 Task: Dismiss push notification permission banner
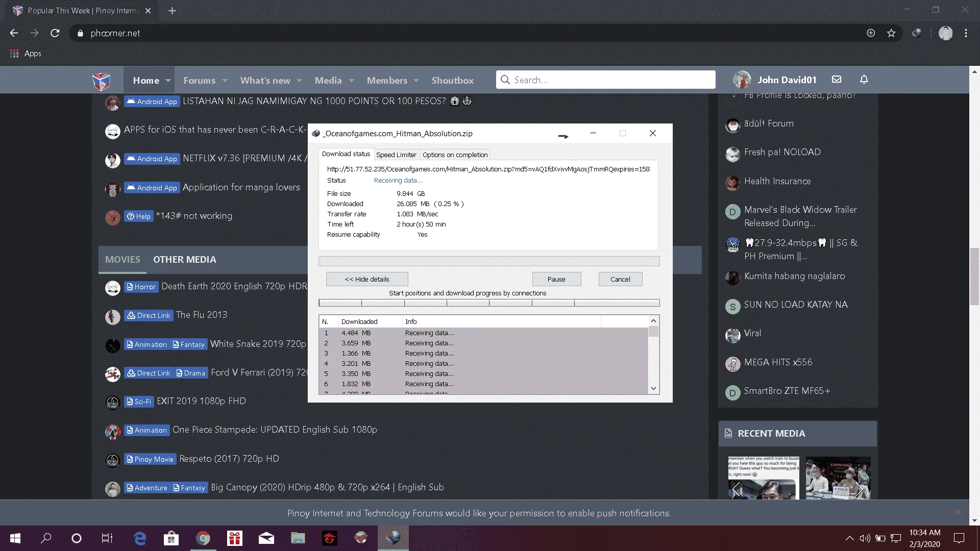click(x=958, y=512)
